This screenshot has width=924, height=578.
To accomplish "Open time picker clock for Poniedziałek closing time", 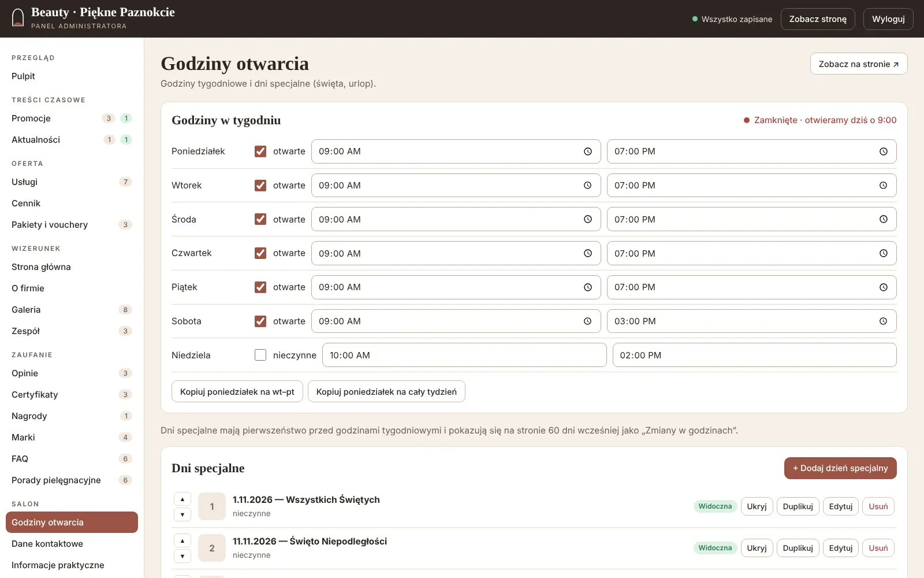I will pyautogui.click(x=883, y=151).
